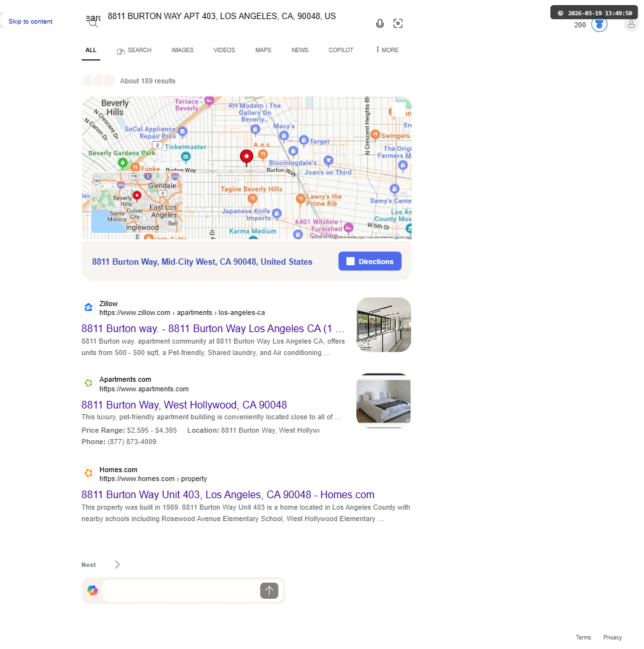This screenshot has width=644, height=649.
Task: Click the "About 189 results" text
Action: click(148, 81)
